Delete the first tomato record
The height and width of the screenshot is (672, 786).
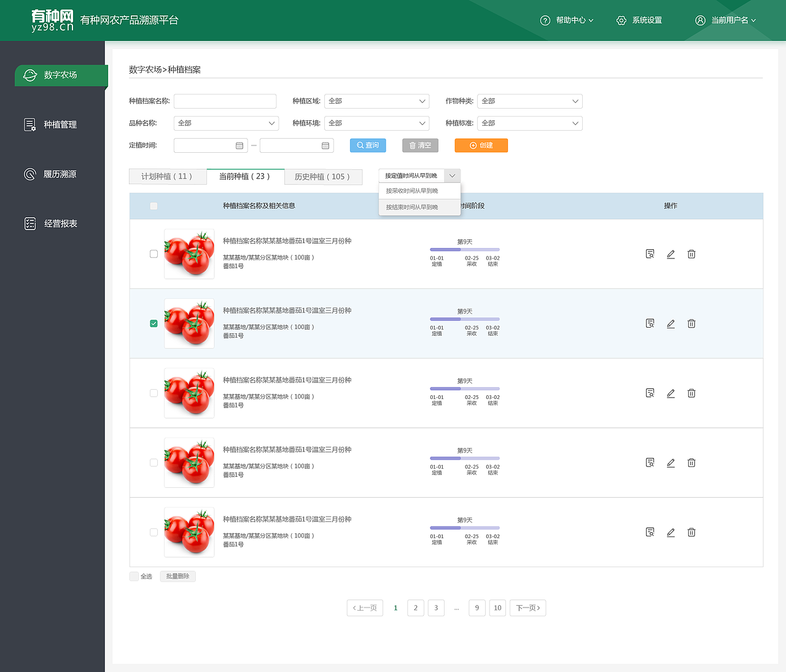pyautogui.click(x=691, y=254)
